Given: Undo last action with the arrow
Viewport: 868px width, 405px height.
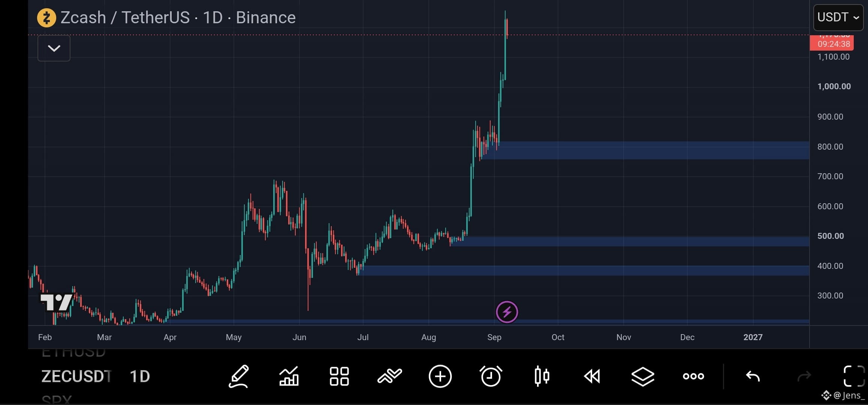Looking at the screenshot, I should tap(753, 376).
